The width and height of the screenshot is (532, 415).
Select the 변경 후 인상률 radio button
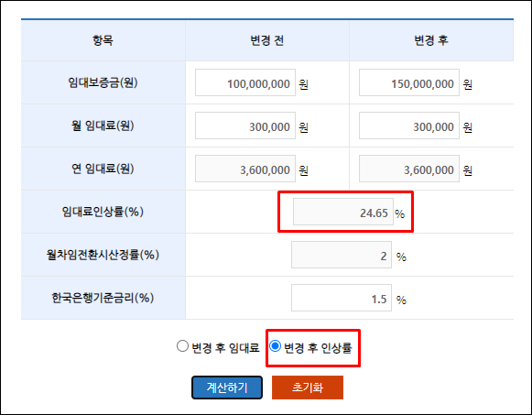[275, 346]
